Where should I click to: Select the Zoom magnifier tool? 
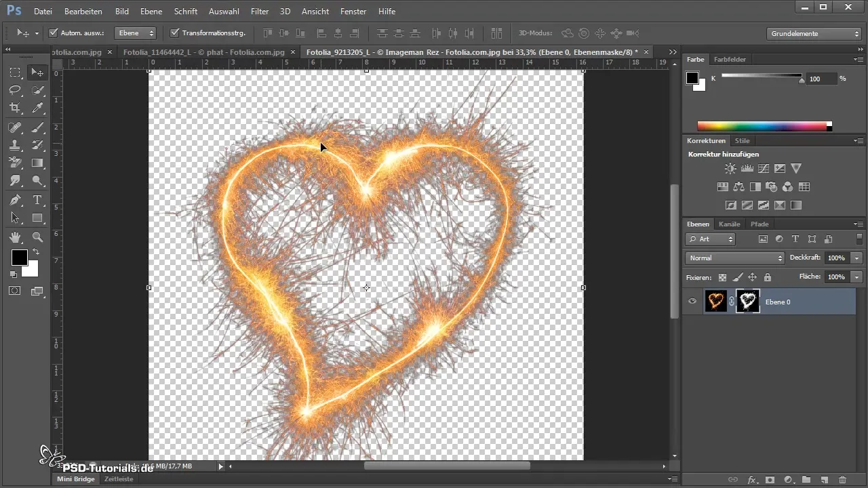(x=37, y=237)
